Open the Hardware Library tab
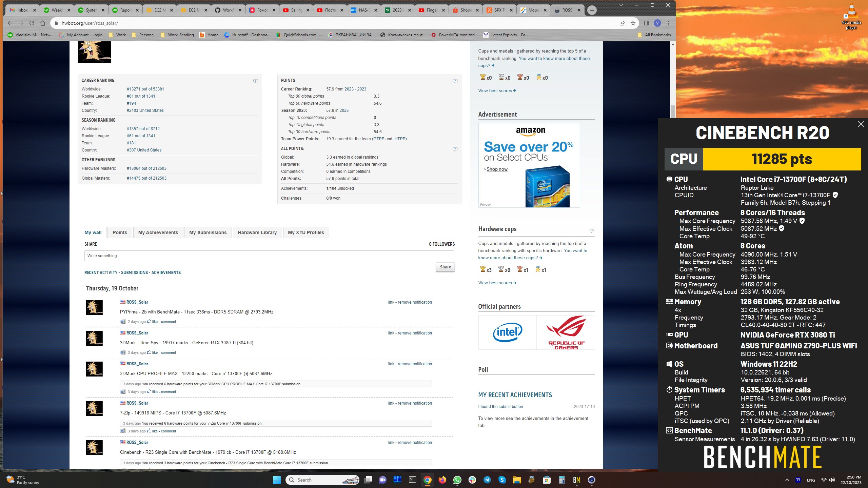The image size is (868, 488). pyautogui.click(x=257, y=232)
